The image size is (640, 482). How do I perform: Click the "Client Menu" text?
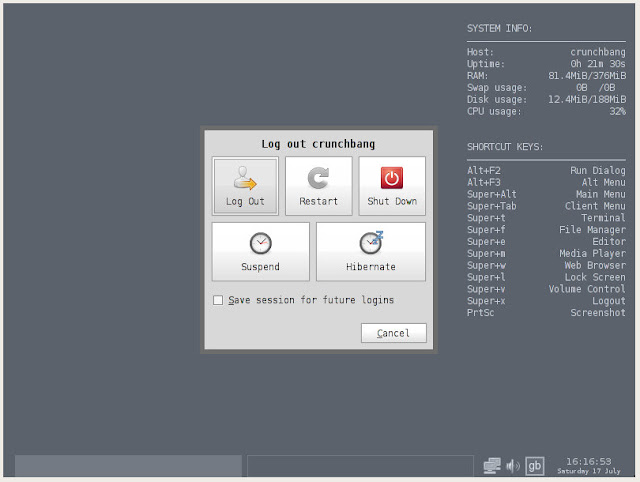tap(595, 206)
